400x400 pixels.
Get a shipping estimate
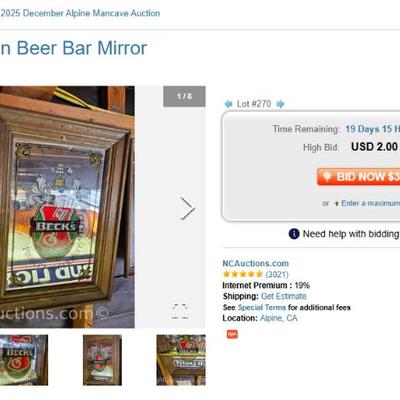tap(284, 296)
